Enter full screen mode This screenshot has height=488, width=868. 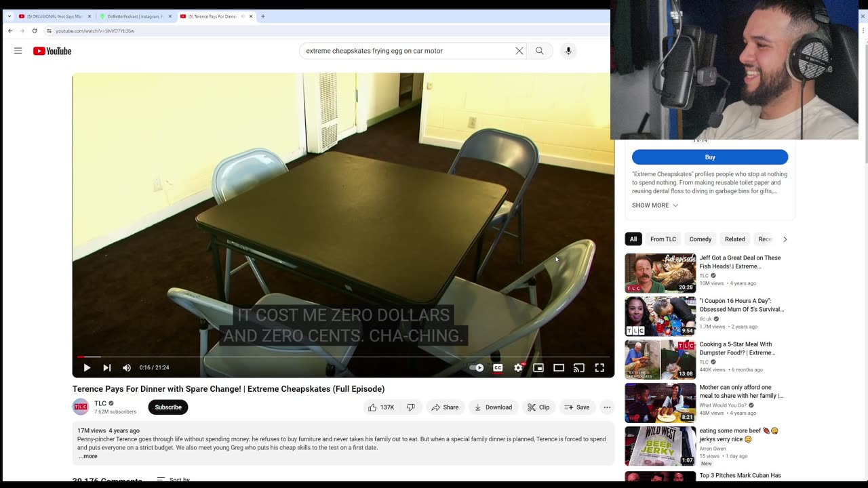599,367
